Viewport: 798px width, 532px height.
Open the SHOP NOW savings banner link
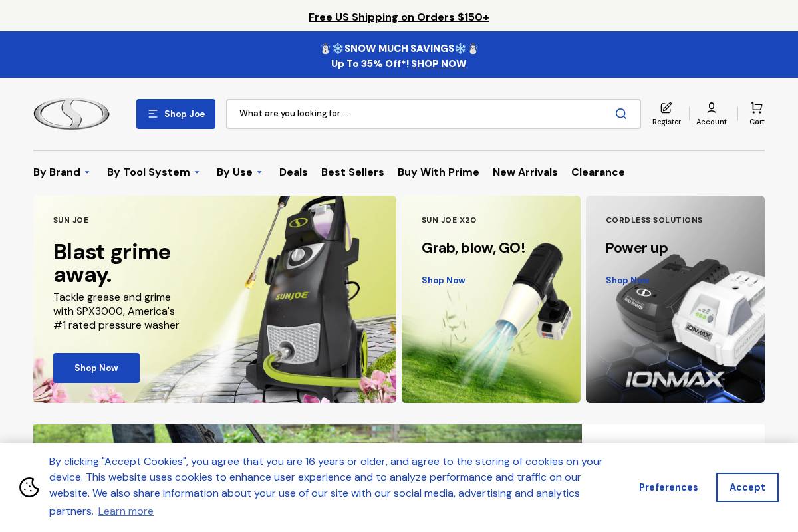pos(438,64)
